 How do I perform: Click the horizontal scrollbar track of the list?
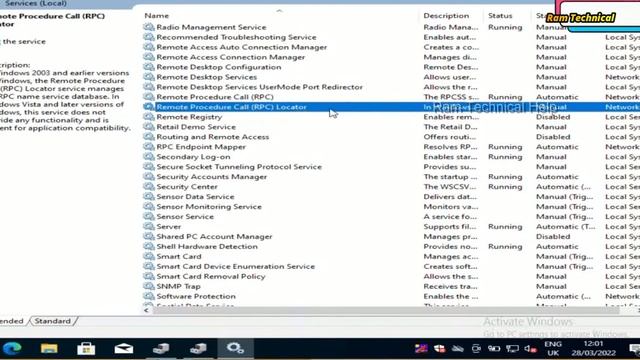386,311
